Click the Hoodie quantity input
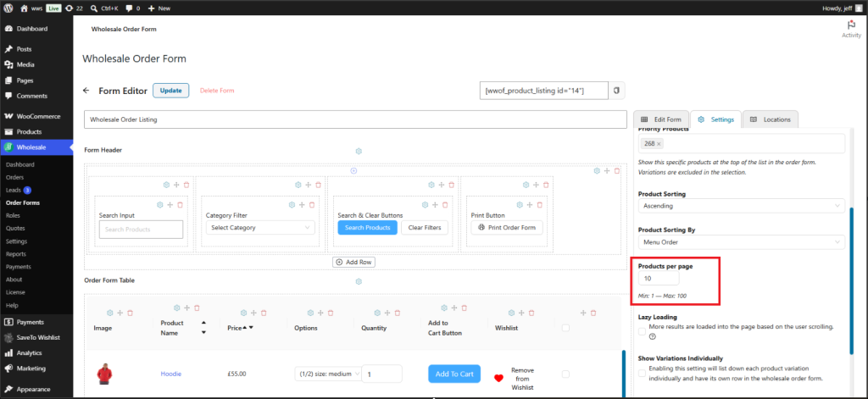 click(x=381, y=374)
